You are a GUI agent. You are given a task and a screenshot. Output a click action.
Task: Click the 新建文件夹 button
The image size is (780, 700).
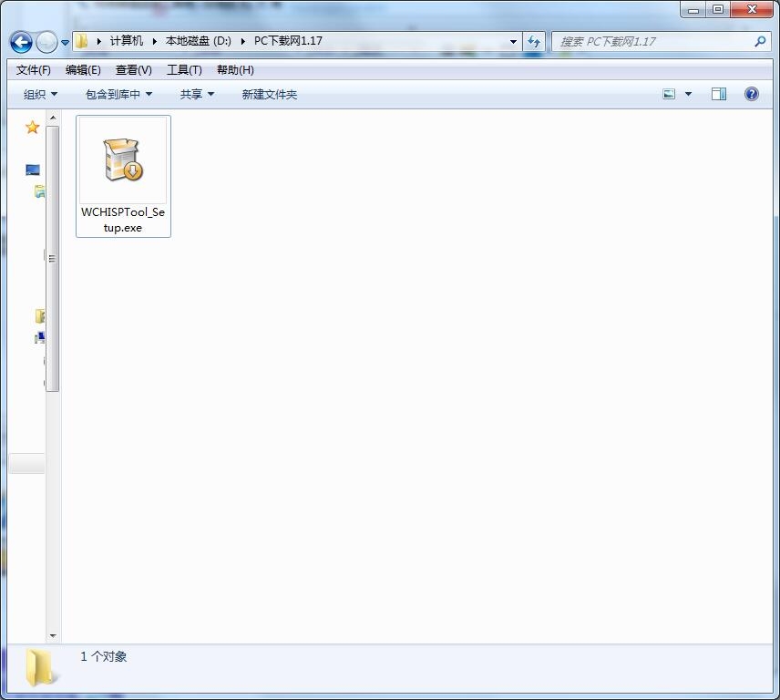tap(270, 95)
